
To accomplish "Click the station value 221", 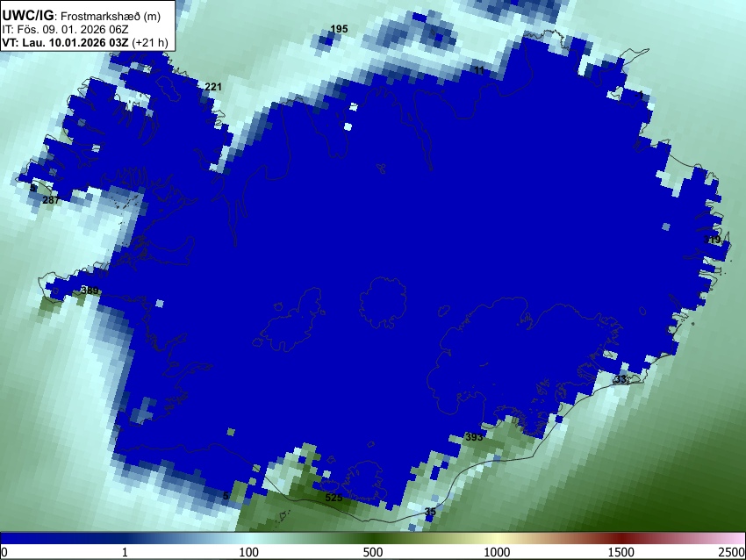I will tap(213, 87).
